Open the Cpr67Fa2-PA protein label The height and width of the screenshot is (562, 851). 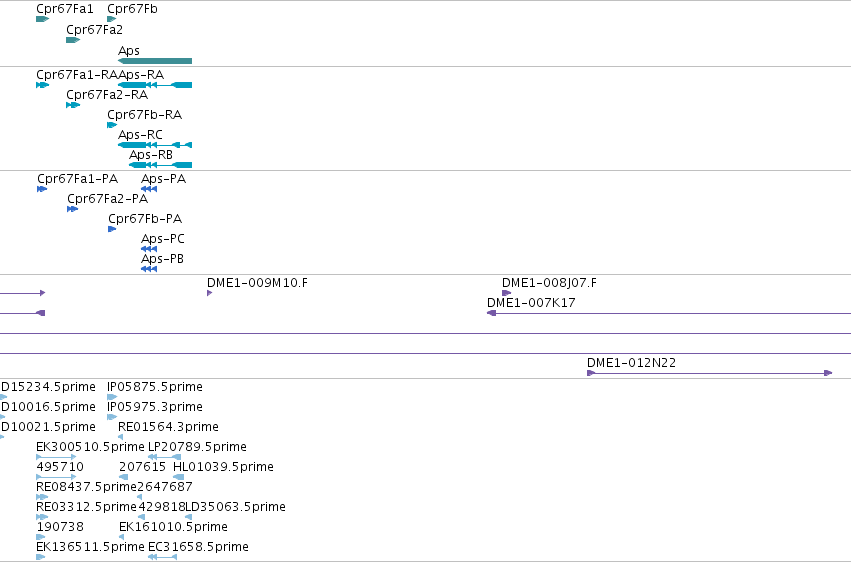click(x=107, y=199)
